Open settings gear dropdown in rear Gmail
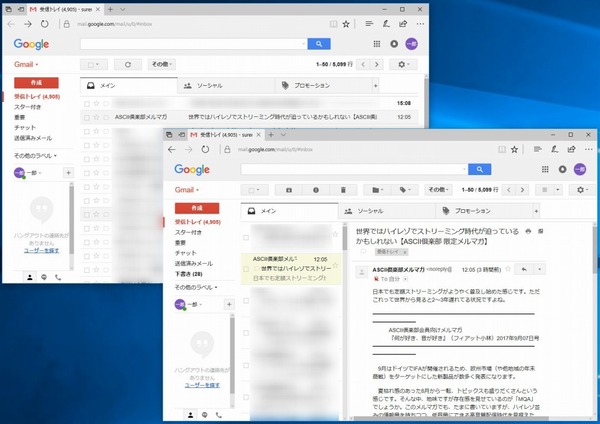 click(403, 65)
